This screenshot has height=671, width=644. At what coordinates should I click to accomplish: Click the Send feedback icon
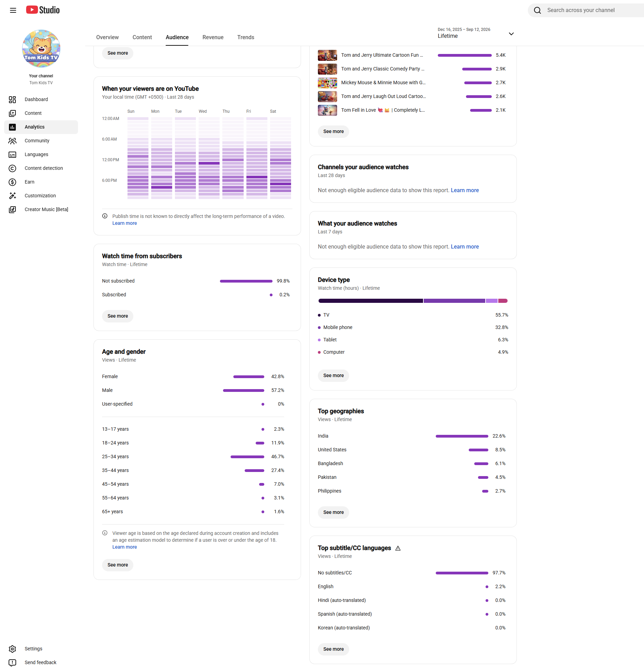12,662
